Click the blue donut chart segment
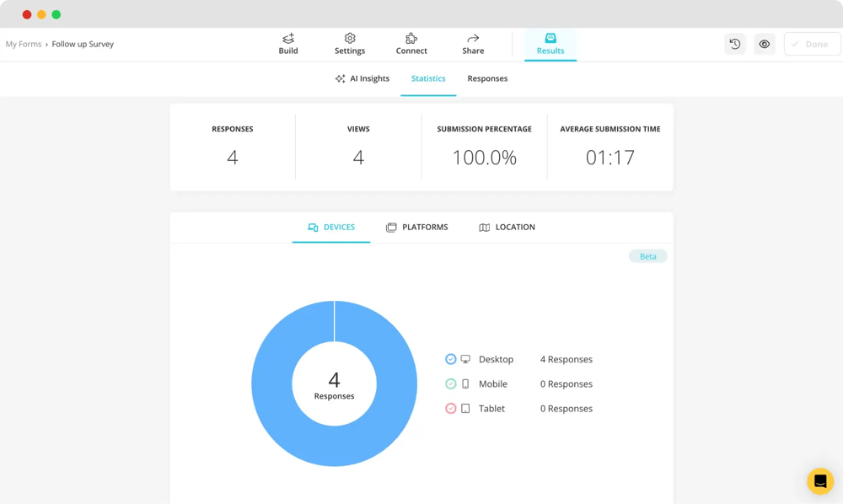This screenshot has width=843, height=504. pos(270,383)
